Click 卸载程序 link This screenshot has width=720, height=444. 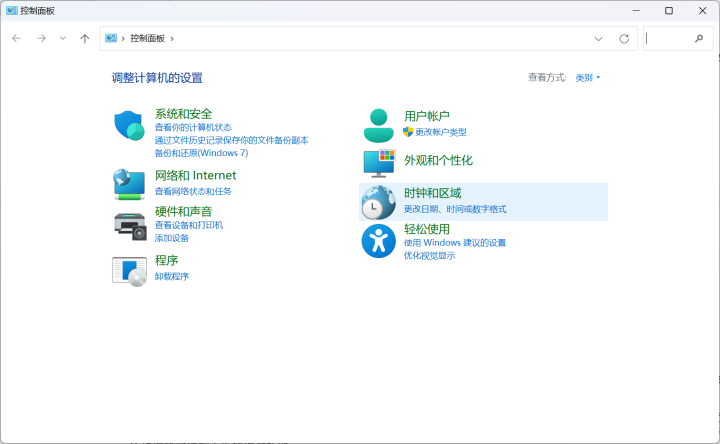(x=172, y=276)
